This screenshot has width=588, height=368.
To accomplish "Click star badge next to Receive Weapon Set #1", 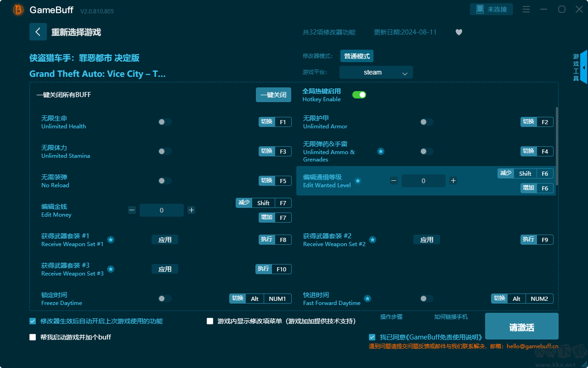I will pyautogui.click(x=111, y=240).
